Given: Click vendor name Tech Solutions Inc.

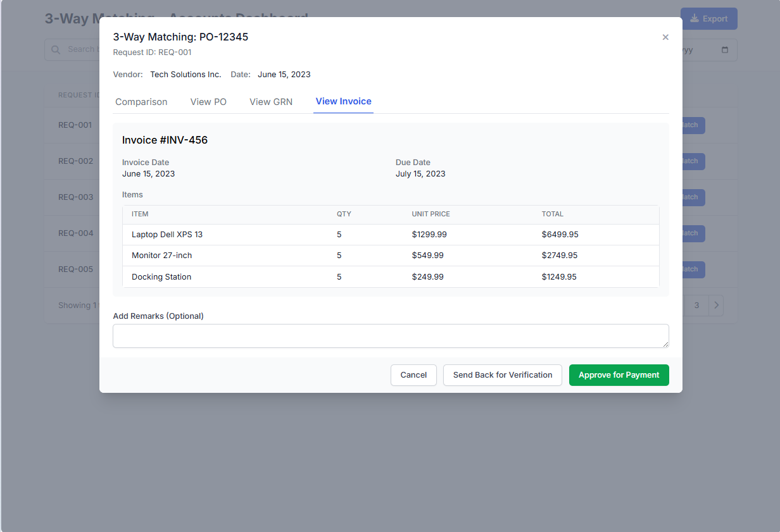Looking at the screenshot, I should point(186,75).
